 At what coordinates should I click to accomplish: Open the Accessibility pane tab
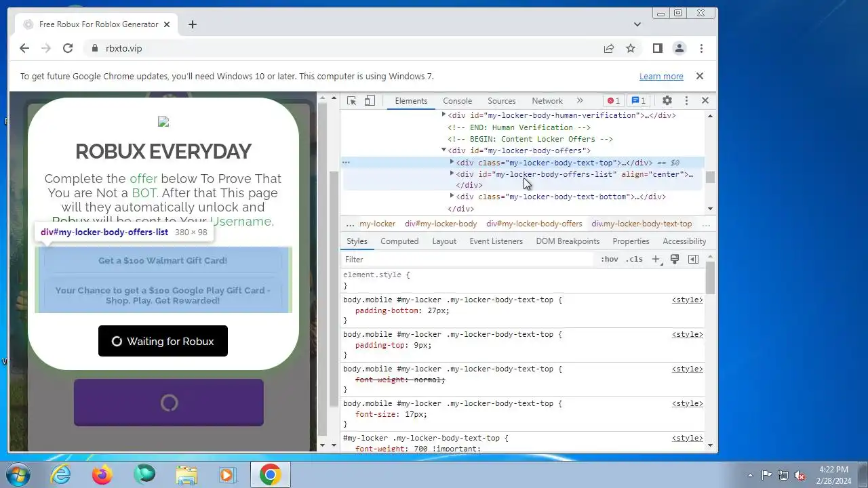(x=684, y=241)
